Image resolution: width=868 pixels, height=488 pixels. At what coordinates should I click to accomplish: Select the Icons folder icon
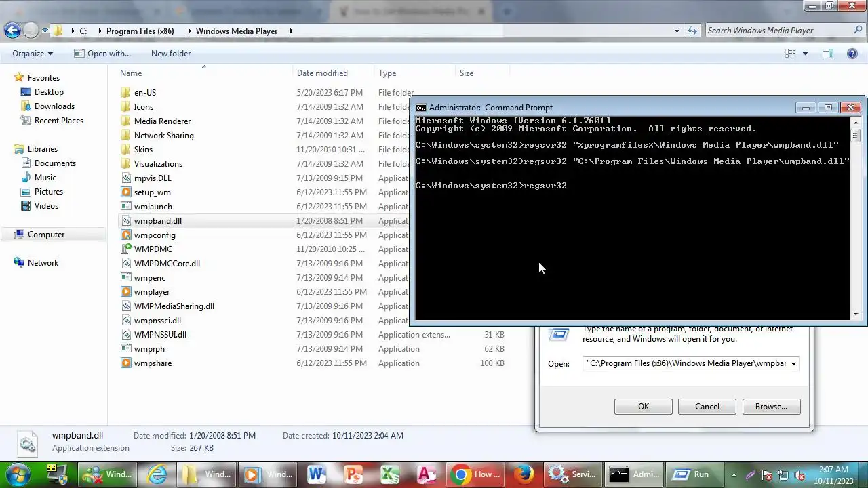125,107
